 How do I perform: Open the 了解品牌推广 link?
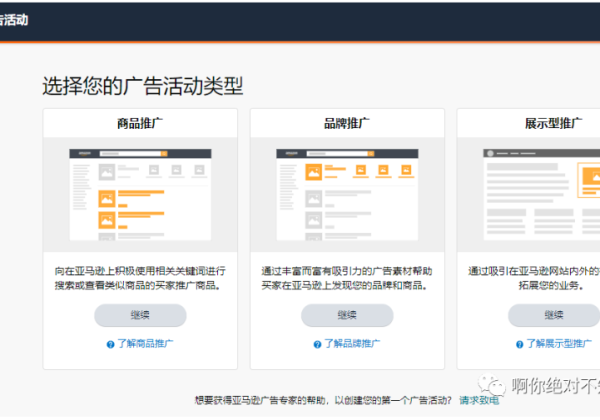pyautogui.click(x=352, y=343)
